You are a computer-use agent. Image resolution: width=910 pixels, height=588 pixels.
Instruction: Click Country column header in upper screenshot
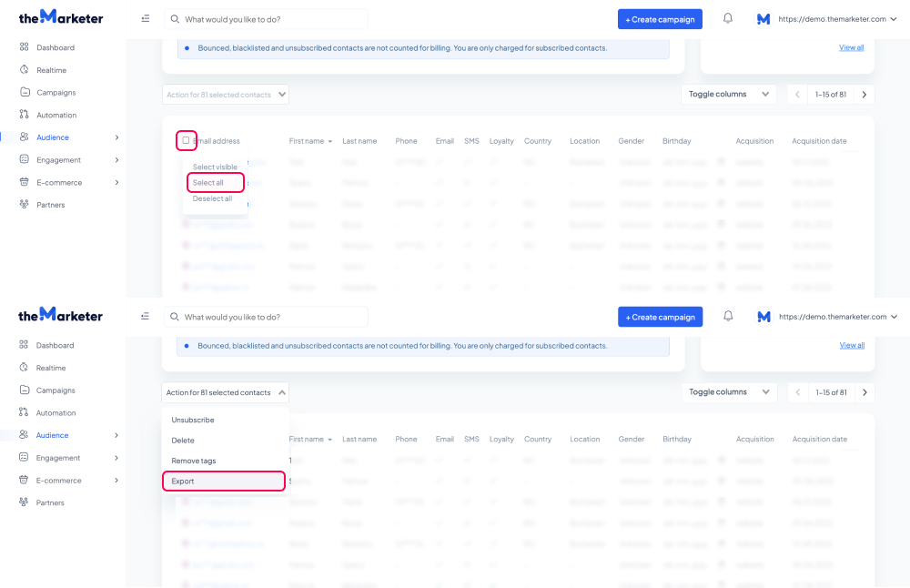point(538,141)
